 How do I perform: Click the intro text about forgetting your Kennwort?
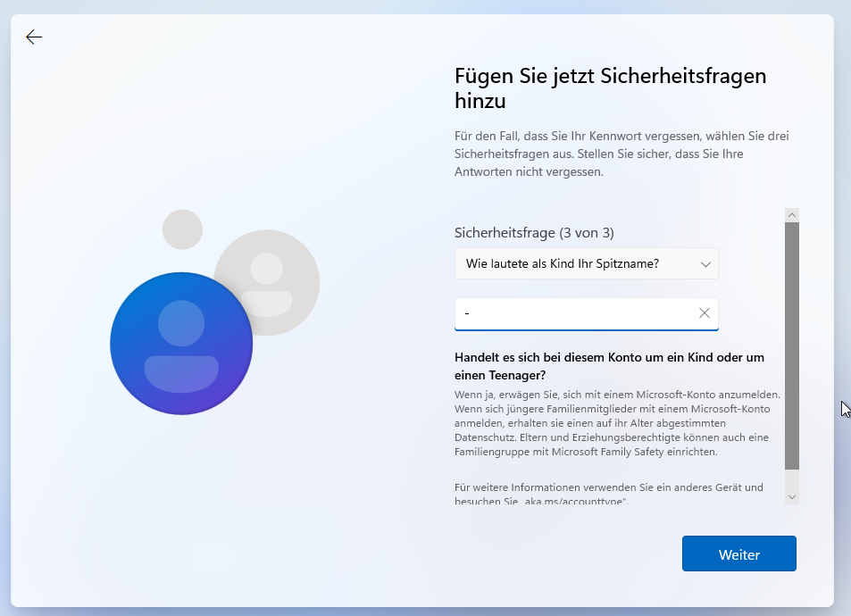[622, 154]
